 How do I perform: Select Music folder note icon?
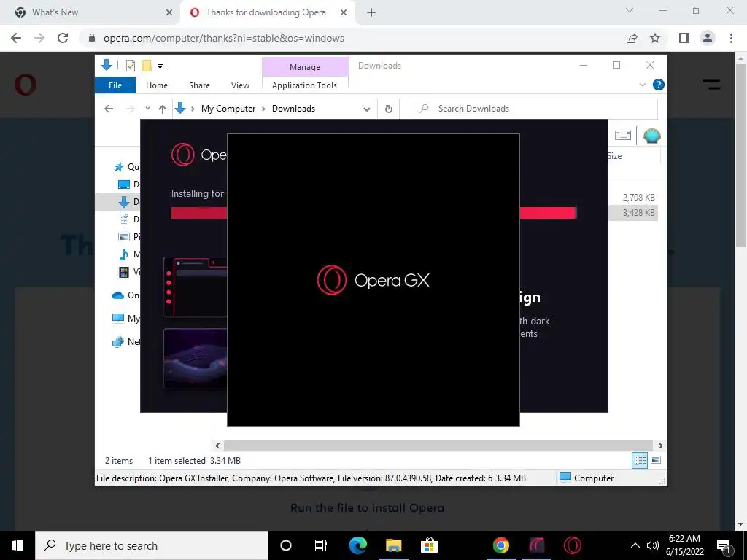pos(124,254)
